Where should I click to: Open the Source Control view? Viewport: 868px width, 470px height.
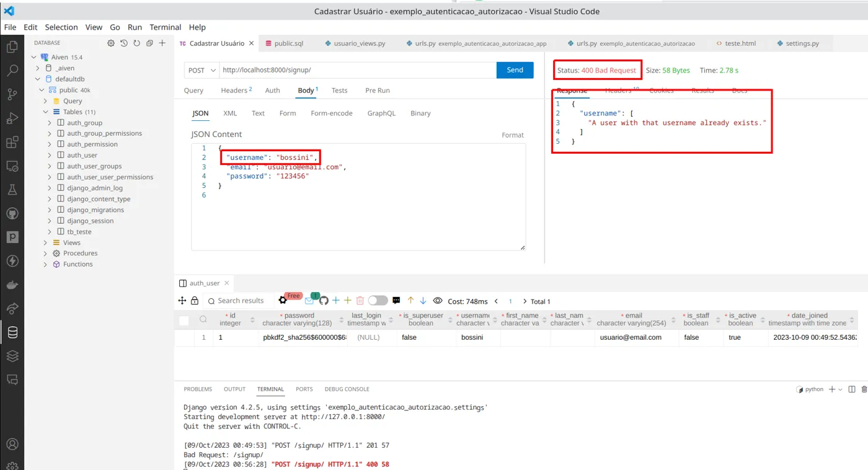pos(12,94)
